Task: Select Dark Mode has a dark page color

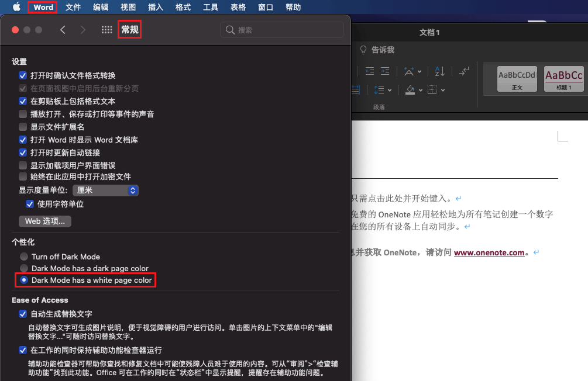Action: [x=24, y=268]
